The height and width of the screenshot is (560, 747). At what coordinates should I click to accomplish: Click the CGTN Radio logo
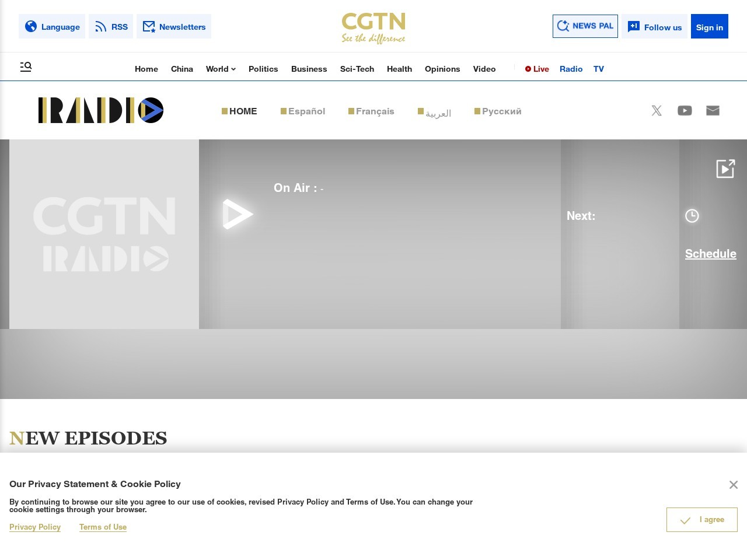click(x=101, y=110)
